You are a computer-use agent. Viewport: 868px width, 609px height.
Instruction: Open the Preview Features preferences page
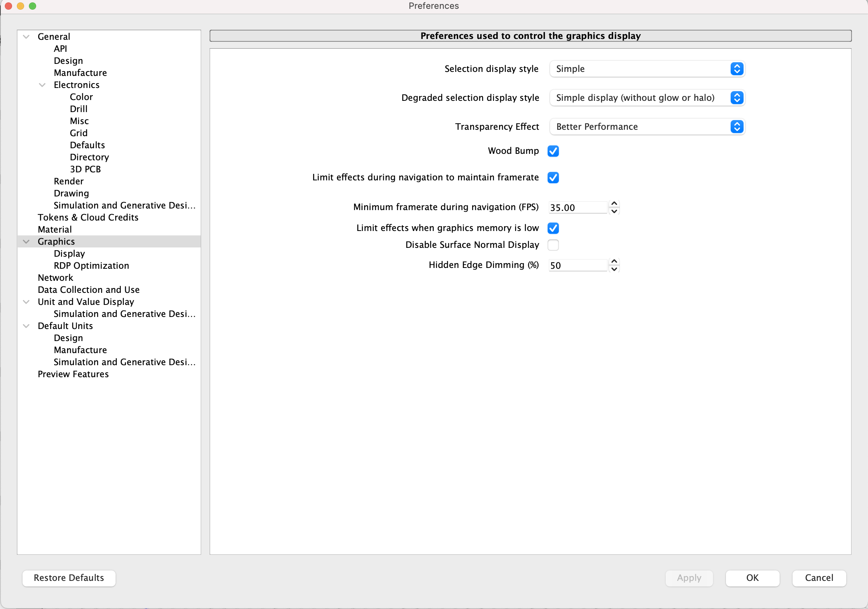coord(73,374)
